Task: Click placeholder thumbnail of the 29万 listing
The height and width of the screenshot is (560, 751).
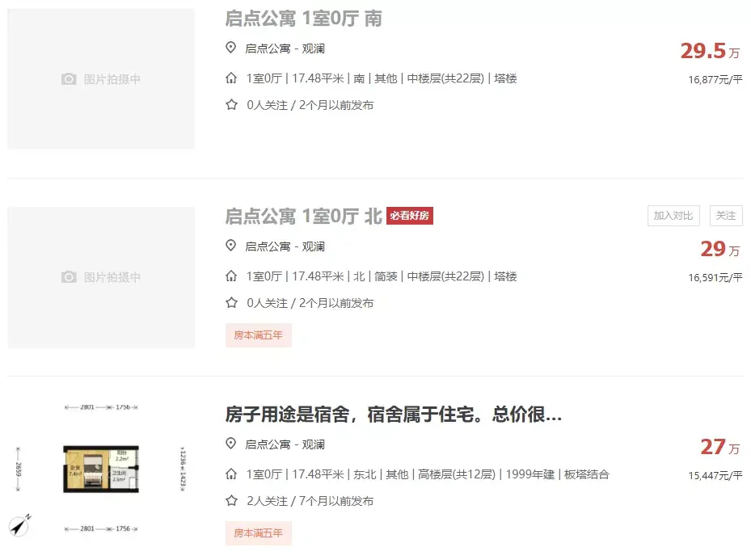Action: pos(101,277)
